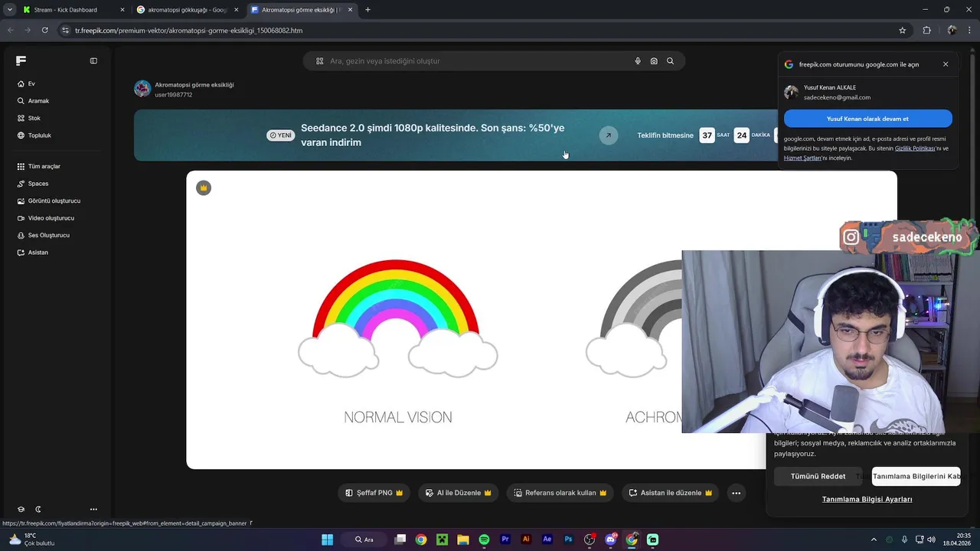Open Tanımlama Bilgisi Ayarları link
This screenshot has height=551, width=980.
867,499
